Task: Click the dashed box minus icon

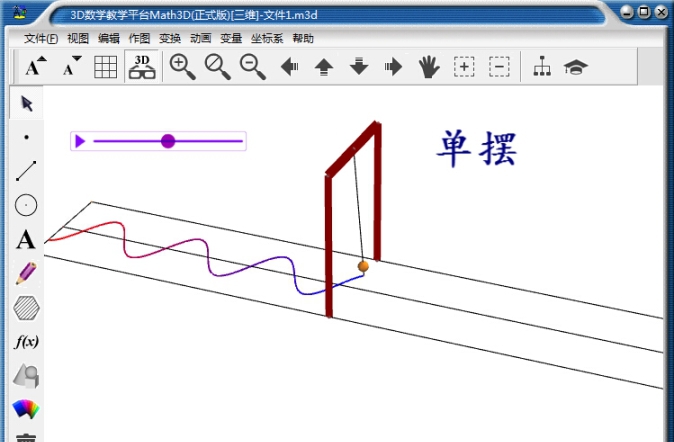Action: click(x=499, y=67)
